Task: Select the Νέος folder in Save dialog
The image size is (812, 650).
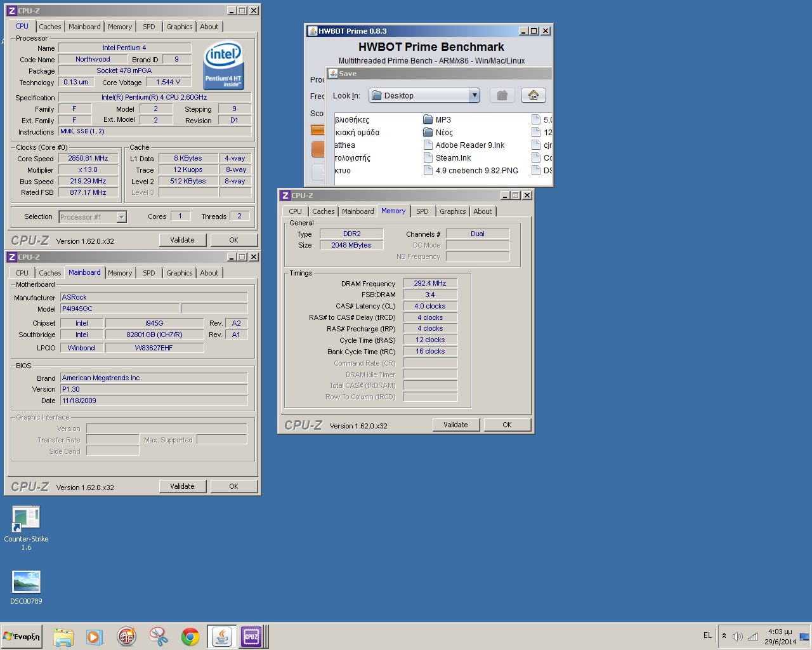Action: click(x=438, y=132)
